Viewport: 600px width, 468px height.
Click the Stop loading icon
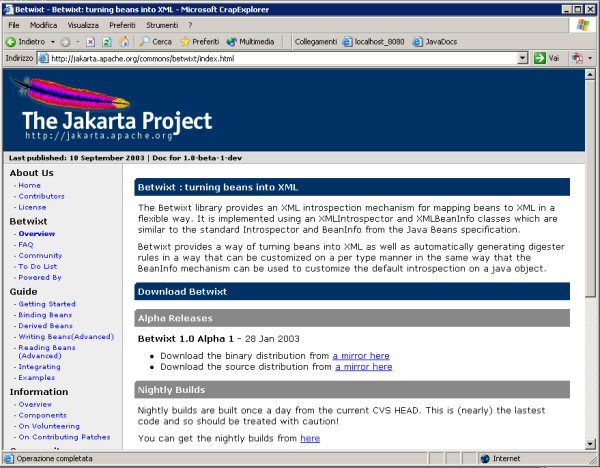click(x=90, y=42)
